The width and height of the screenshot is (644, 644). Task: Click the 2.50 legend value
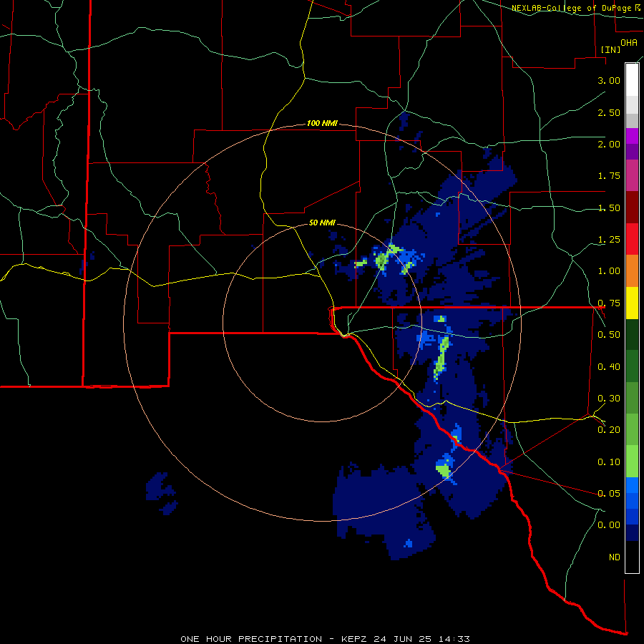click(609, 112)
